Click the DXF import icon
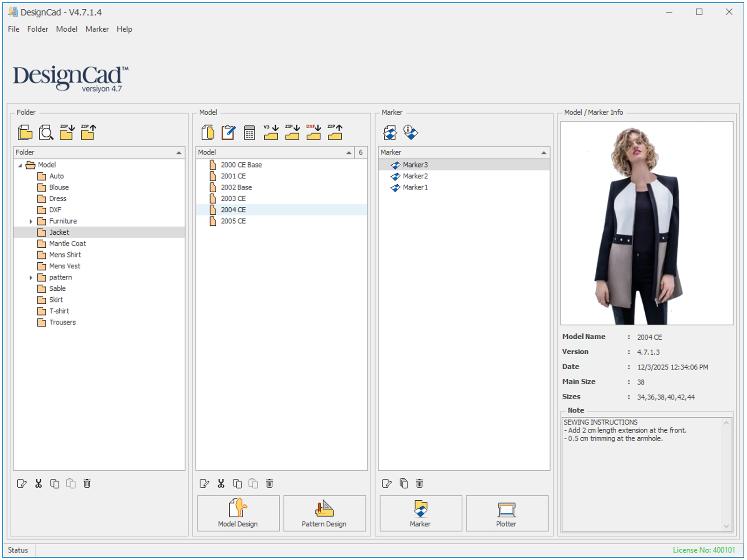The height and width of the screenshot is (560, 747). point(313,133)
